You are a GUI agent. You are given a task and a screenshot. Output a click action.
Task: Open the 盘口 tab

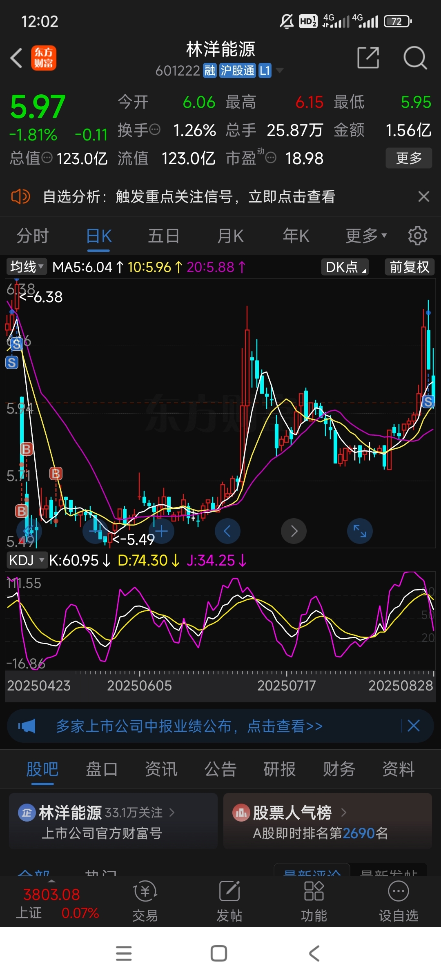(102, 769)
